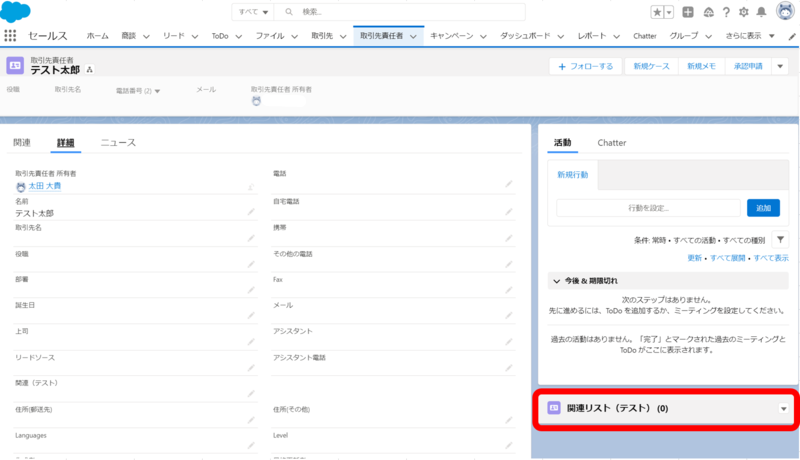Open the Help question mark icon
The width and height of the screenshot is (800, 460).
click(x=726, y=12)
